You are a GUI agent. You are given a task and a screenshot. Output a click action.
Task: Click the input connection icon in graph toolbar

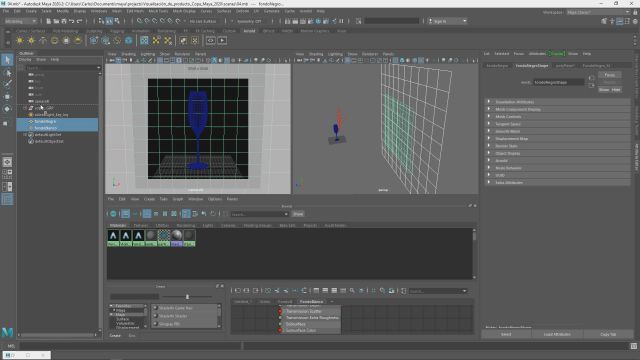(x=238, y=291)
